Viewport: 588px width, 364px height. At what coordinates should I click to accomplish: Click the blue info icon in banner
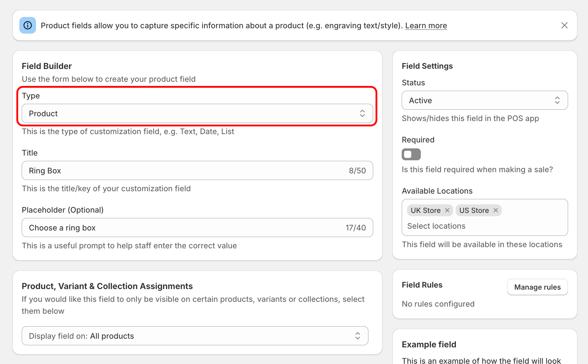28,25
